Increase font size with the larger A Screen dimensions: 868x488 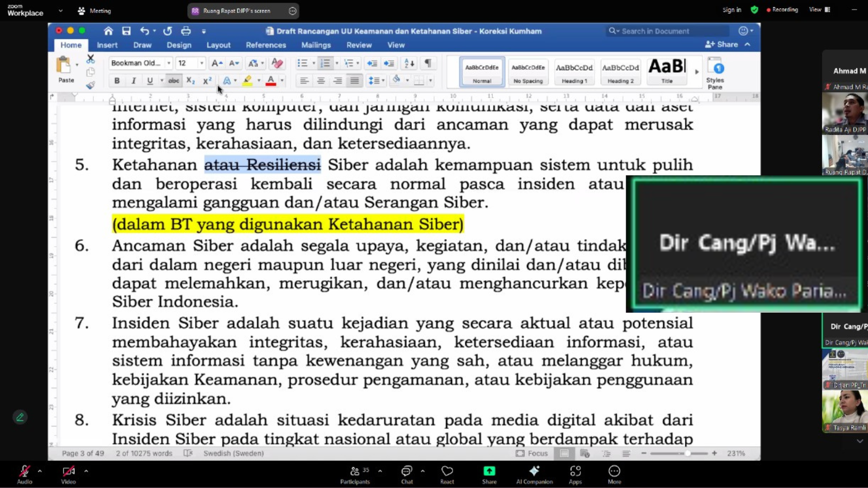coord(217,63)
